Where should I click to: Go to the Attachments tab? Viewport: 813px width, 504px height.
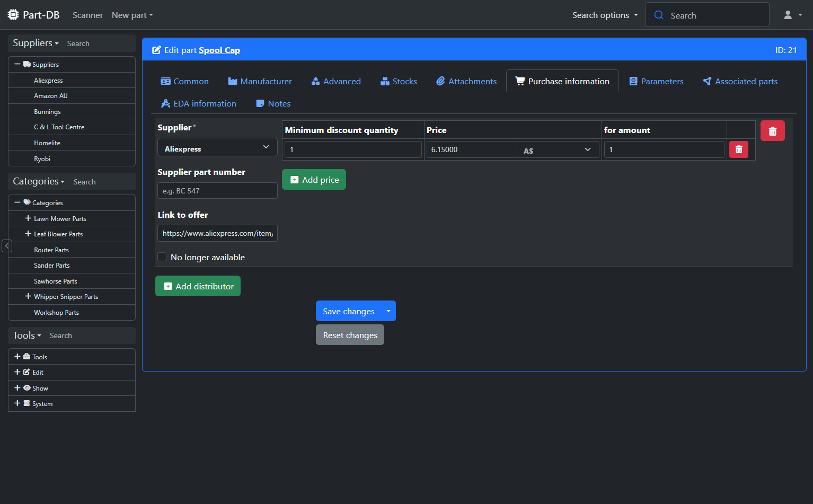[x=466, y=81]
